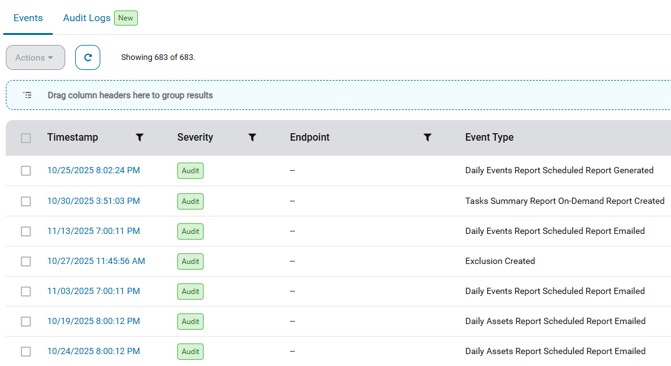Check the box for 10/25/2025 8:02:24 PM event
Image resolution: width=671 pixels, height=366 pixels.
click(x=26, y=171)
